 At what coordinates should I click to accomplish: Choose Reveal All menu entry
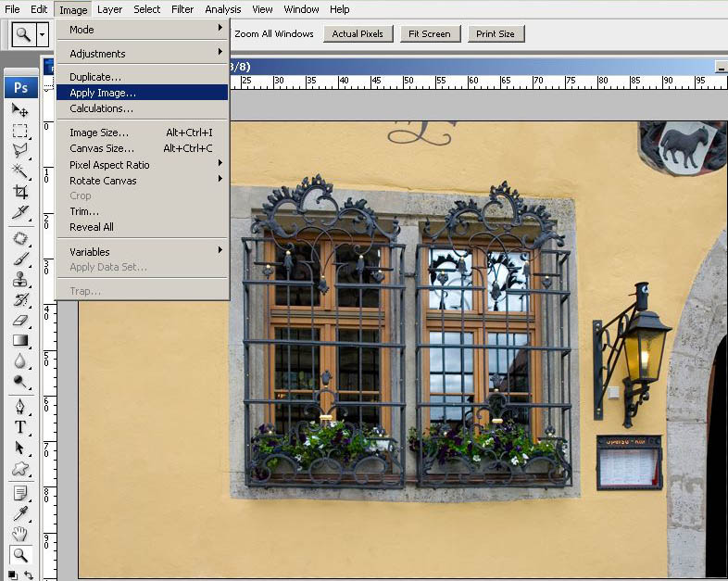[x=143, y=227]
